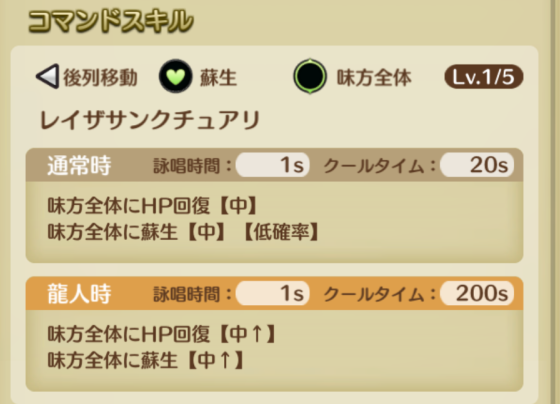Select the Lv.1/5 level badge

484,77
